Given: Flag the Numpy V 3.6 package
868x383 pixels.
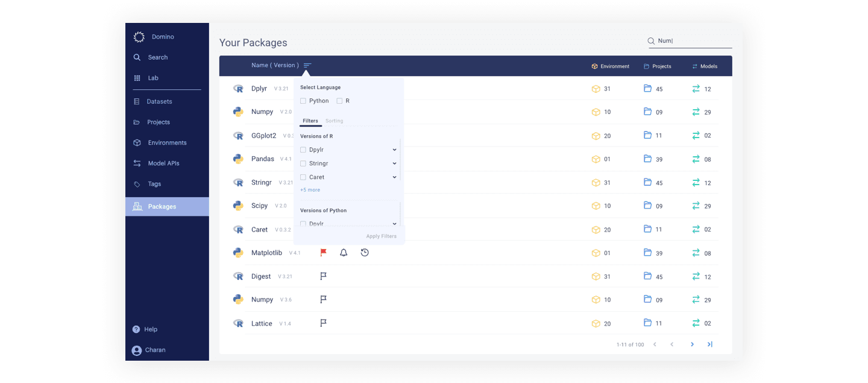Looking at the screenshot, I should point(323,299).
